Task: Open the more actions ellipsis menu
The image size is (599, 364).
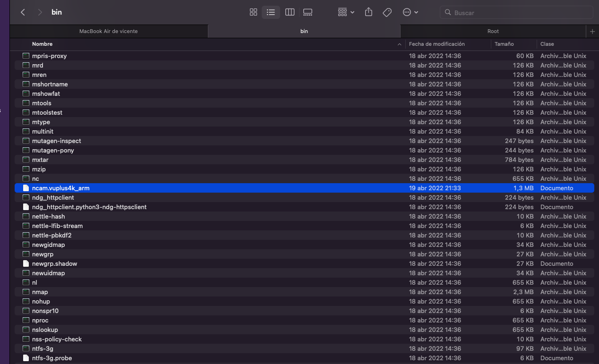Action: pyautogui.click(x=410, y=12)
